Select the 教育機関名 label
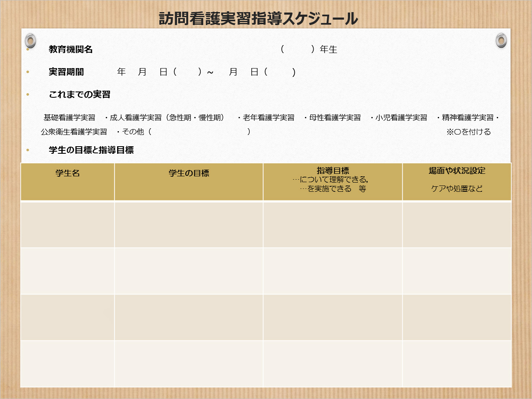The width and height of the screenshot is (532, 399). [71, 49]
